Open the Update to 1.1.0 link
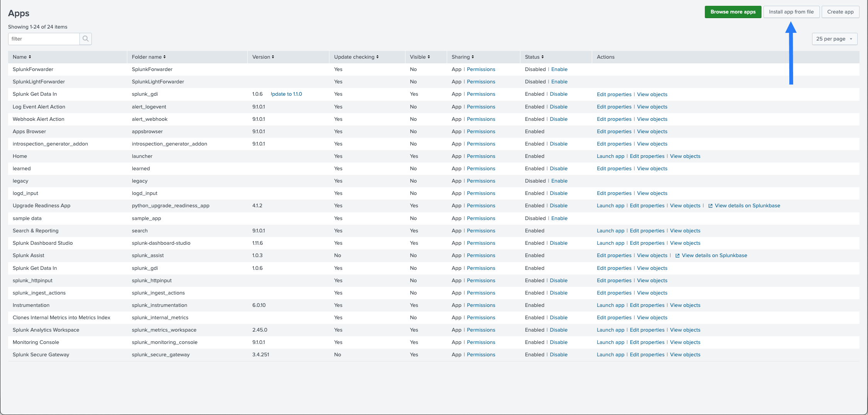 [x=286, y=94]
